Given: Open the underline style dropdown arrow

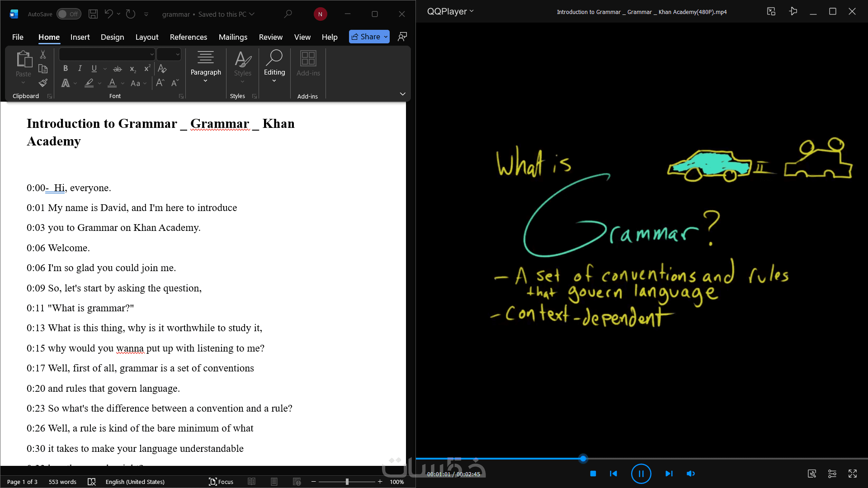Looking at the screenshot, I should (x=105, y=69).
